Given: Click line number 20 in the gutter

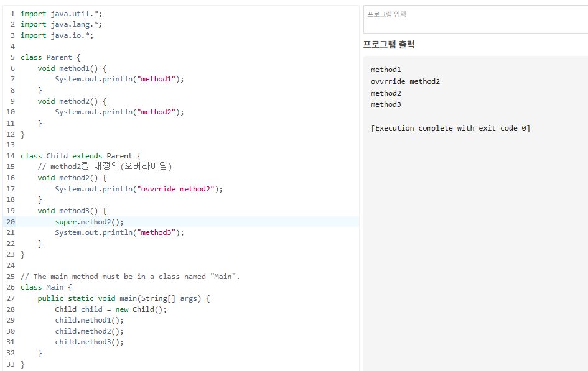Looking at the screenshot, I should tap(11, 222).
